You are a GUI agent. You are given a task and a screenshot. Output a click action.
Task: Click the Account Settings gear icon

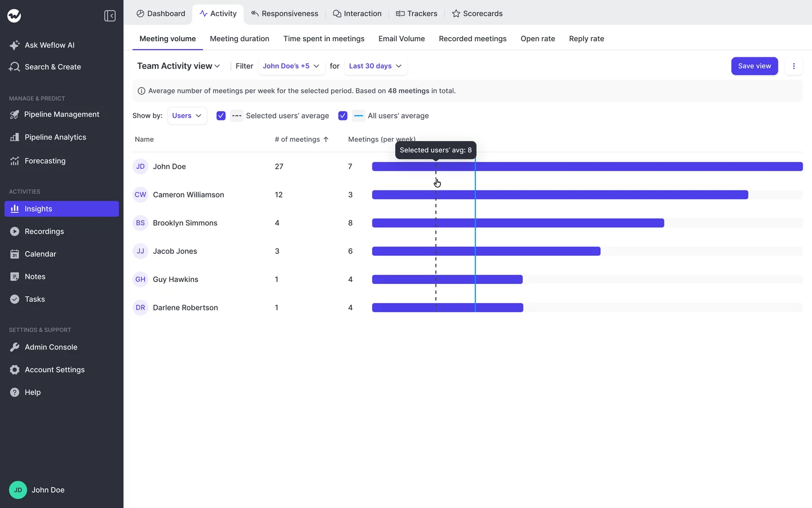(x=15, y=370)
